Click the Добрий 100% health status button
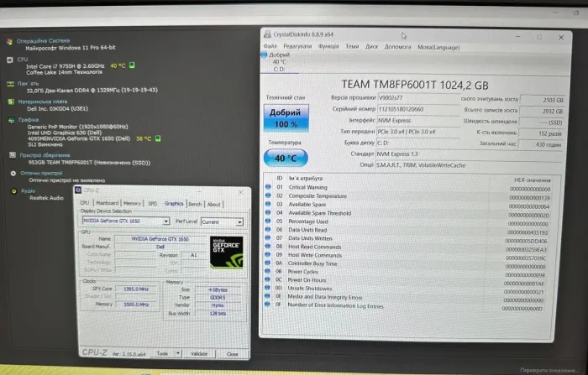The height and width of the screenshot is (375, 588). (286, 118)
